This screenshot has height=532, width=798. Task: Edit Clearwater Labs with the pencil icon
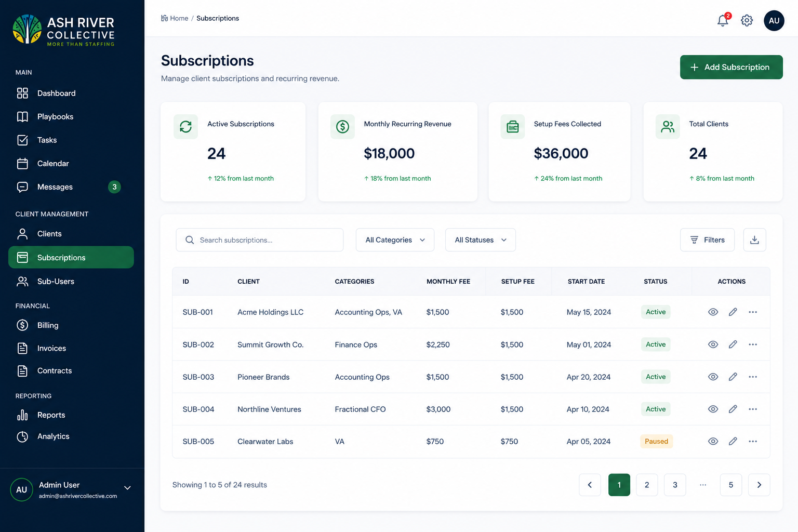[733, 442]
